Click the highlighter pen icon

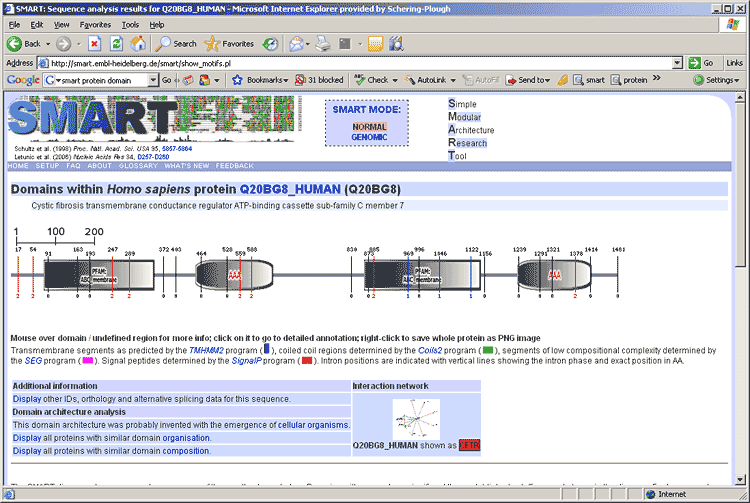563,80
